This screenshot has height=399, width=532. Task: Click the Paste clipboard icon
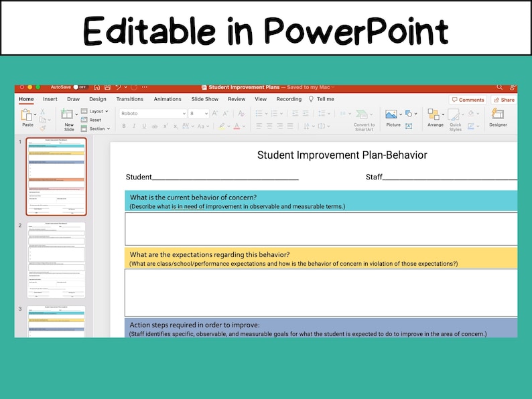pyautogui.click(x=26, y=115)
